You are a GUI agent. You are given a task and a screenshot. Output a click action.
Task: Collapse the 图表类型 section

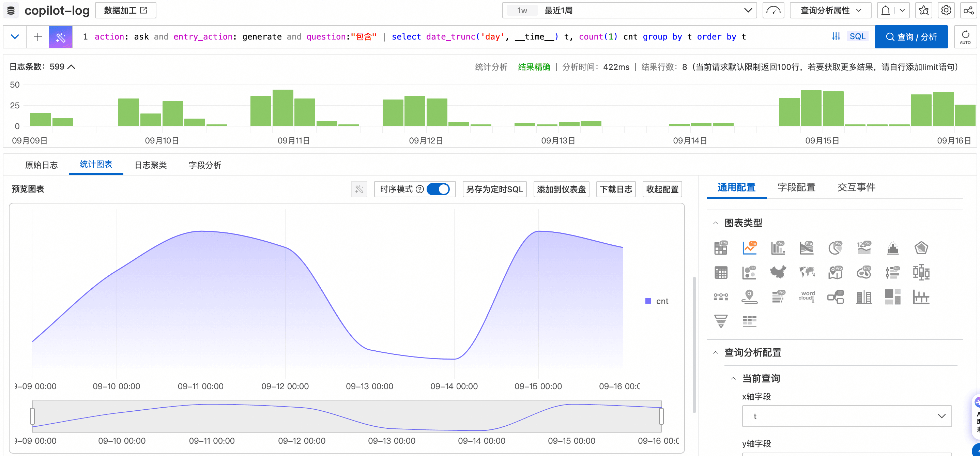716,223
